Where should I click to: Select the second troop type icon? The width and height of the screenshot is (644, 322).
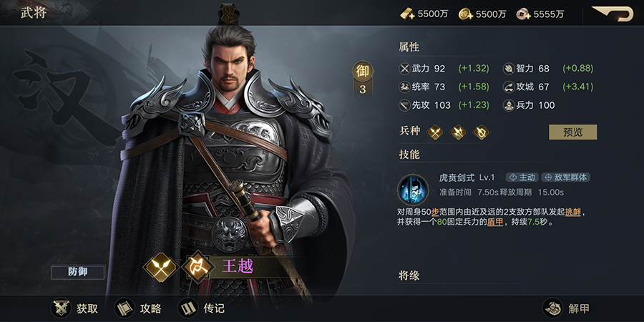(458, 132)
